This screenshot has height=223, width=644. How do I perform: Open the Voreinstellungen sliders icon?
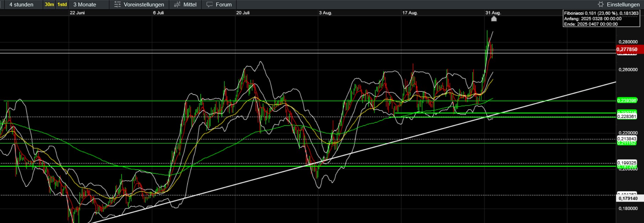point(118,5)
